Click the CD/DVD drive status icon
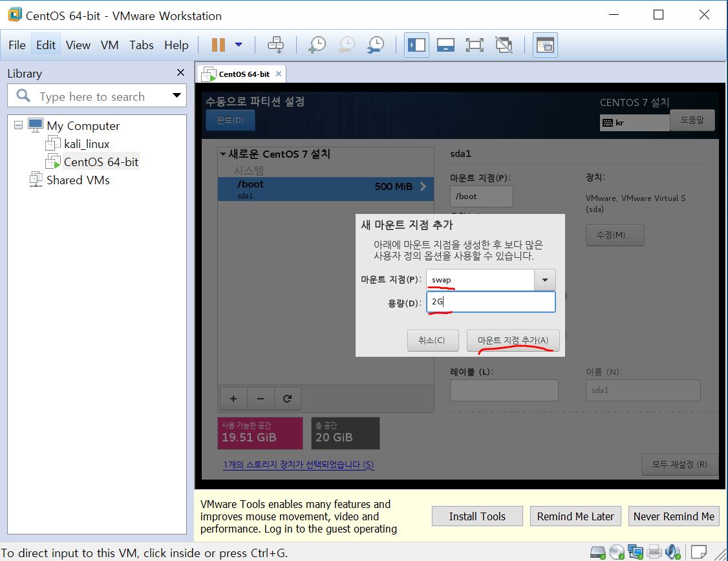 pos(617,552)
